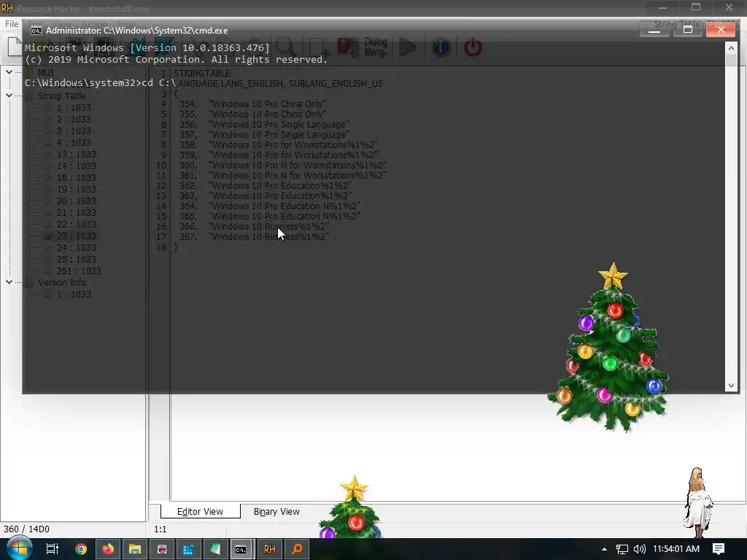Image resolution: width=747 pixels, height=560 pixels.
Task: Close the Resource Hacker window
Action: [729, 7]
